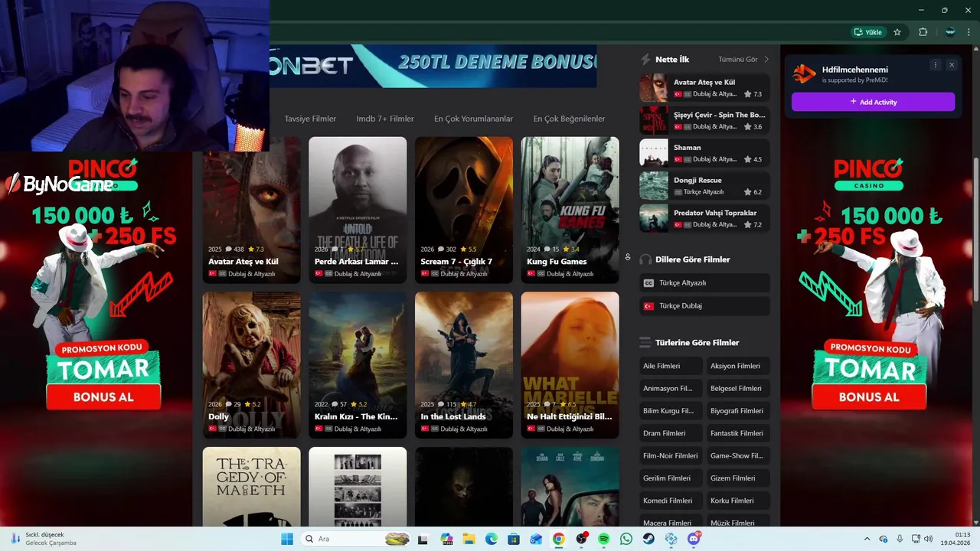Open The Tragedy of Macbeth poster
Image resolution: width=980 pixels, height=551 pixels.
pos(251,487)
